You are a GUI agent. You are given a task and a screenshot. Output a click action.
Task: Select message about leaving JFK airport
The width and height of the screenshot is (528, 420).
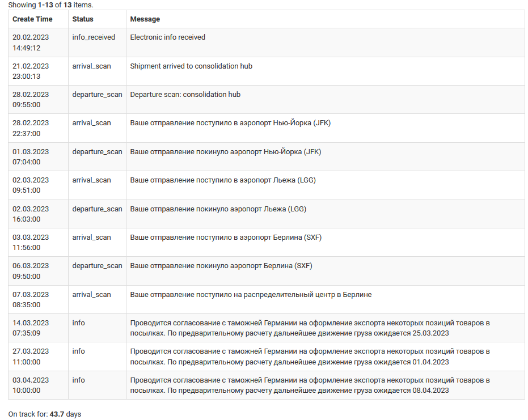coord(226,152)
